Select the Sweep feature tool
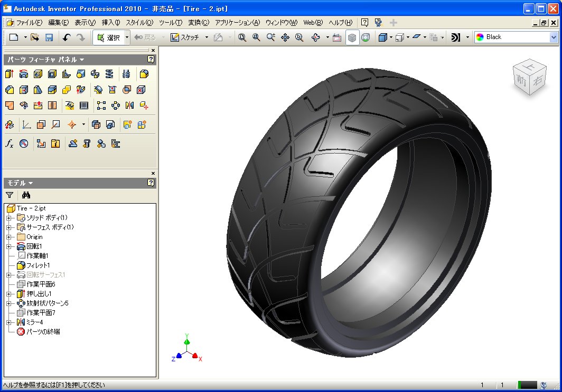This screenshot has width=562, height=392. point(95,74)
